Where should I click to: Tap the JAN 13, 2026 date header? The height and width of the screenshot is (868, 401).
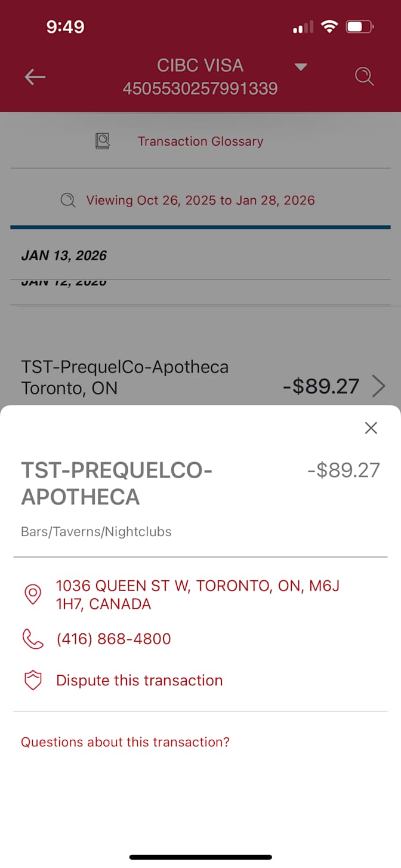click(x=64, y=256)
